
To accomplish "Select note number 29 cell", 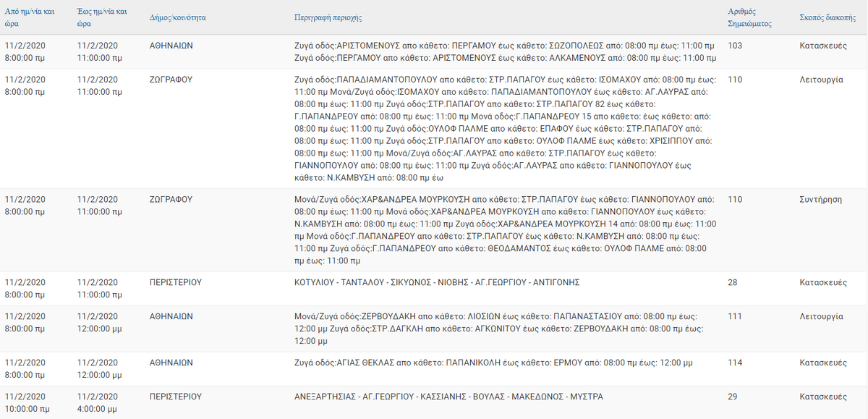I will 732,397.
